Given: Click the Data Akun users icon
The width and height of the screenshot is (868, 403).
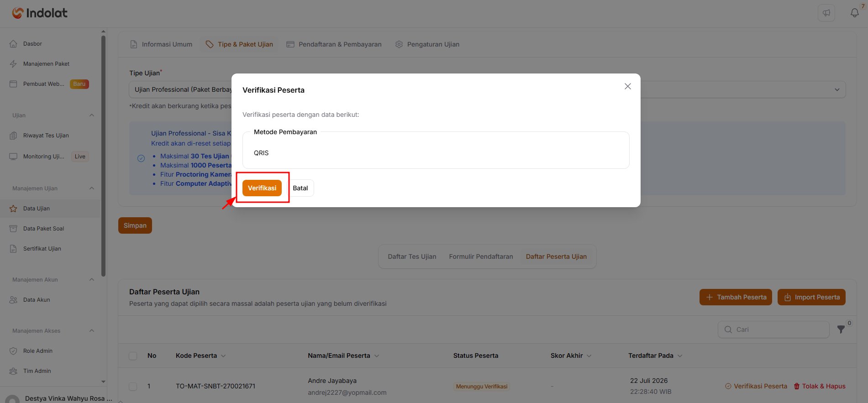Looking at the screenshot, I should pyautogui.click(x=13, y=300).
